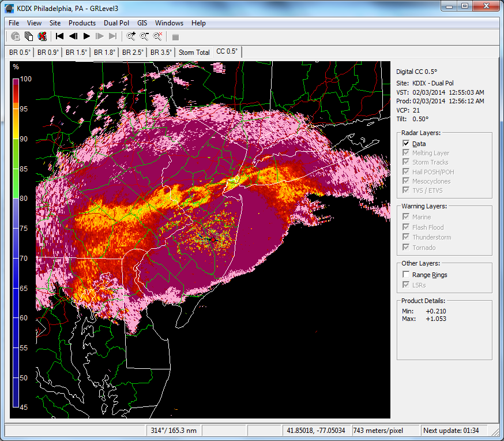Open the Products menu
Image resolution: width=504 pixels, height=441 pixels.
click(82, 23)
